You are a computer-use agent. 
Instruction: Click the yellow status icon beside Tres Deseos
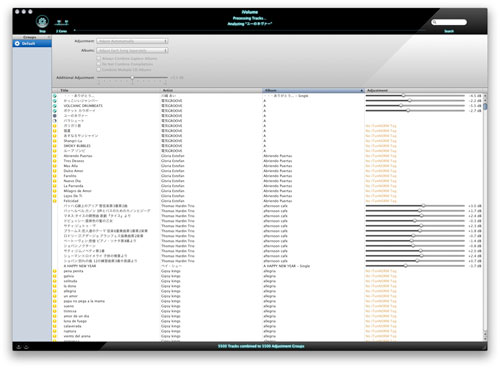(55, 161)
